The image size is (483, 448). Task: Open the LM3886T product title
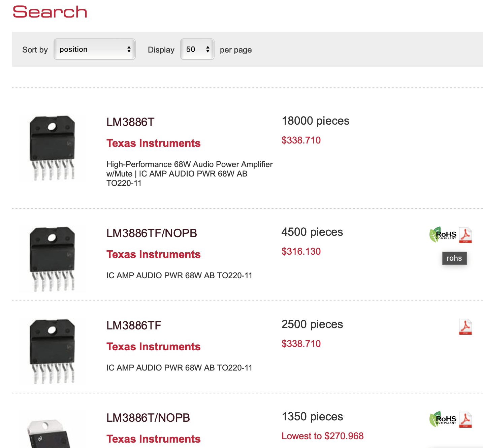(130, 122)
